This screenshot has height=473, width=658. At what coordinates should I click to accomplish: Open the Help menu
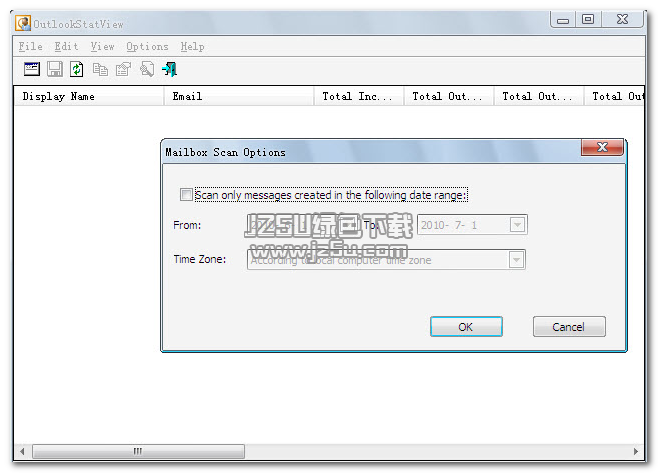tap(192, 47)
